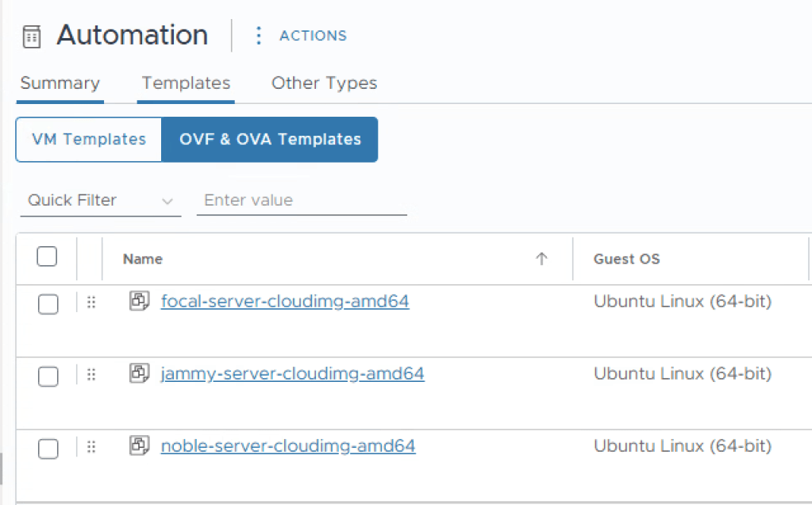Click the focal-server-cloudimg-amd64 template icon
The width and height of the screenshot is (812, 505).
point(140,301)
